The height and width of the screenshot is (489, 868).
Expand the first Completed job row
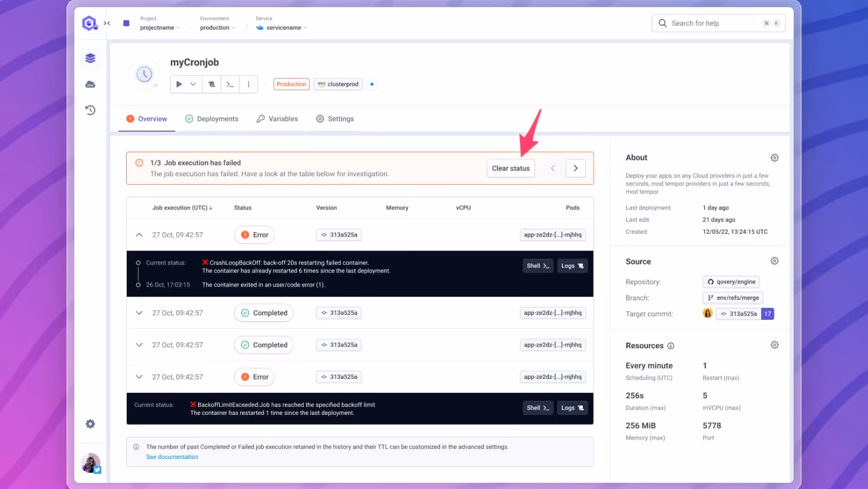[139, 313]
